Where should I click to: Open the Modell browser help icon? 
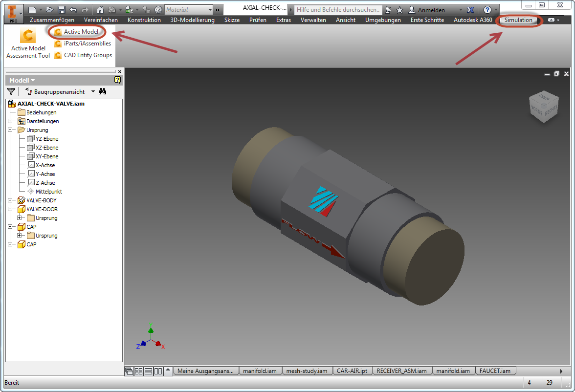(117, 80)
